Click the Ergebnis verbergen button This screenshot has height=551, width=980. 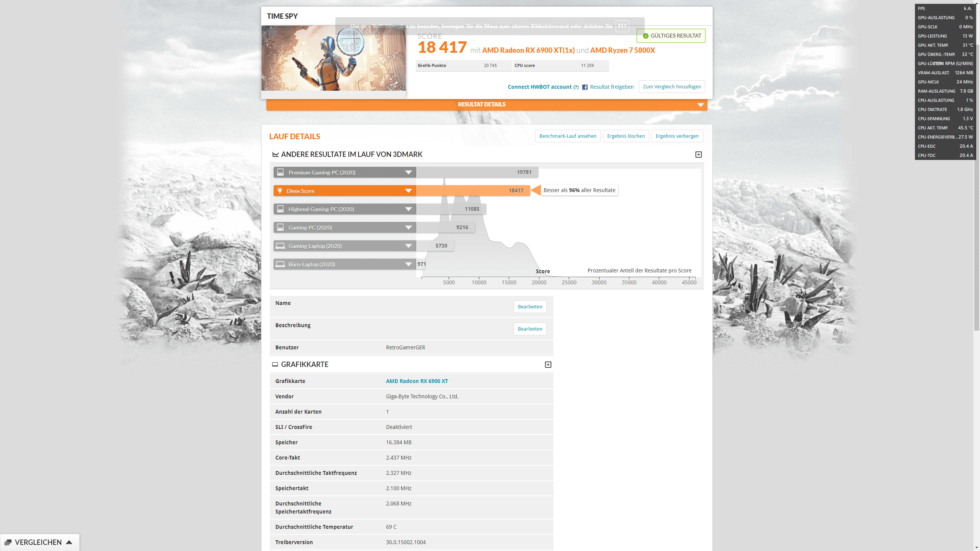pos(677,136)
